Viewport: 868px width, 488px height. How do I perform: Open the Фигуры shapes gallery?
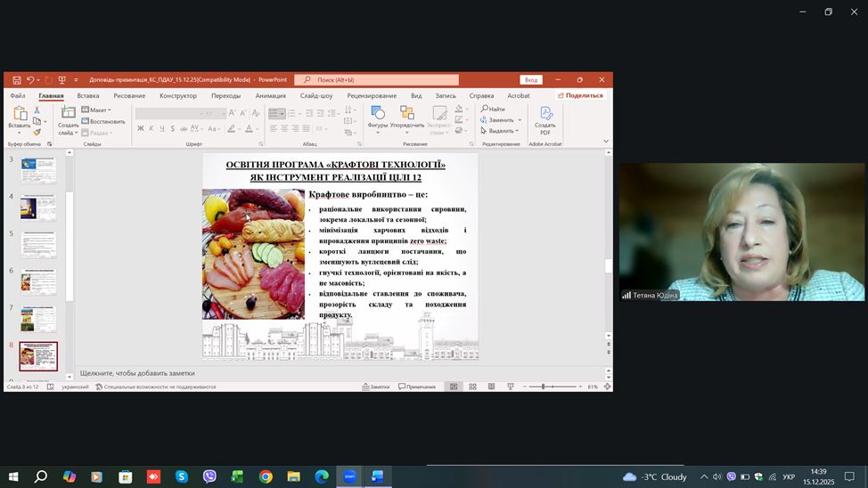tap(378, 114)
